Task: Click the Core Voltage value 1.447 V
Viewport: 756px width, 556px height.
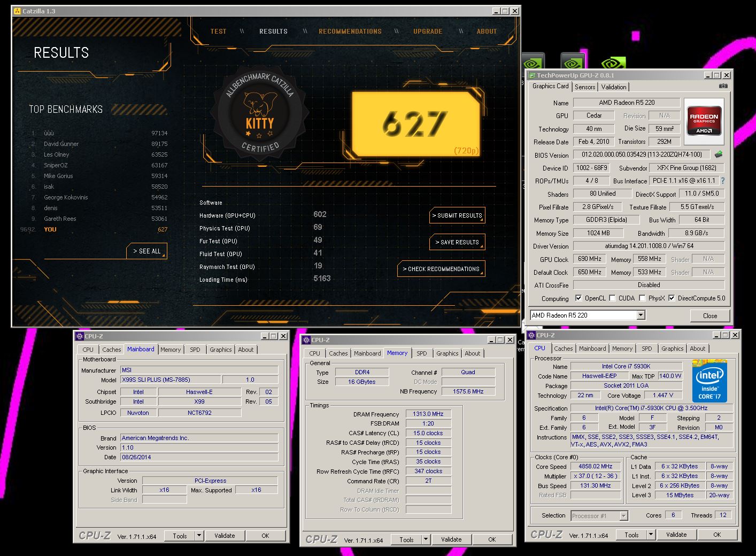Action: (x=663, y=395)
